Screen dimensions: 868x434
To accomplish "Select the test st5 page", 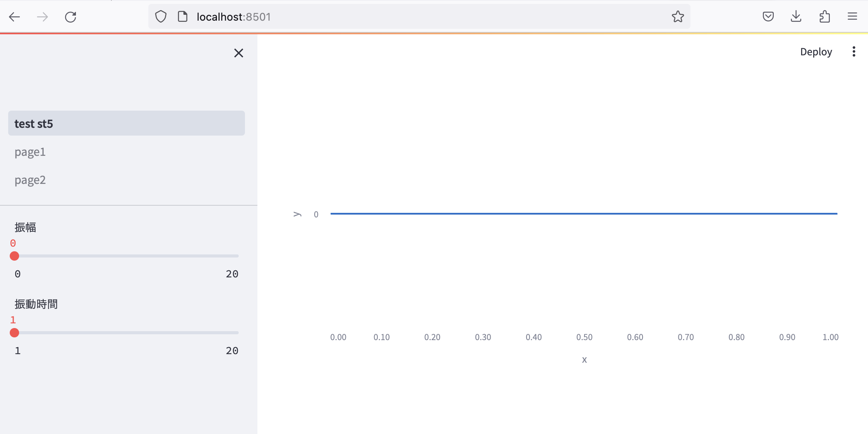I will click(x=126, y=123).
